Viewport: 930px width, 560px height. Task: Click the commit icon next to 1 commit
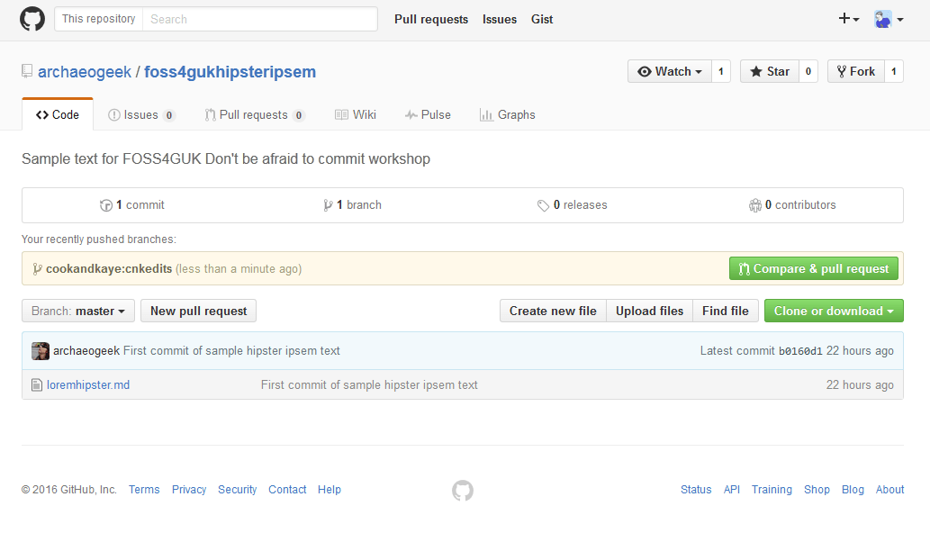[x=106, y=204]
